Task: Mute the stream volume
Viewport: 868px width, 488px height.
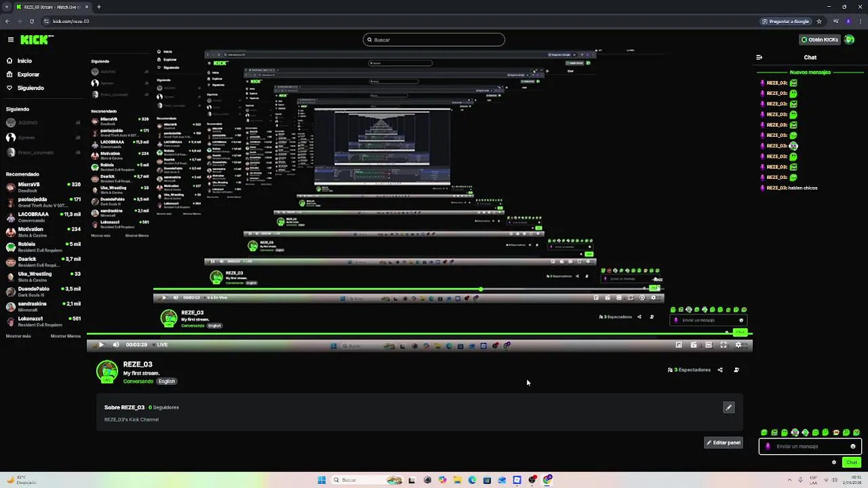Action: pyautogui.click(x=116, y=345)
